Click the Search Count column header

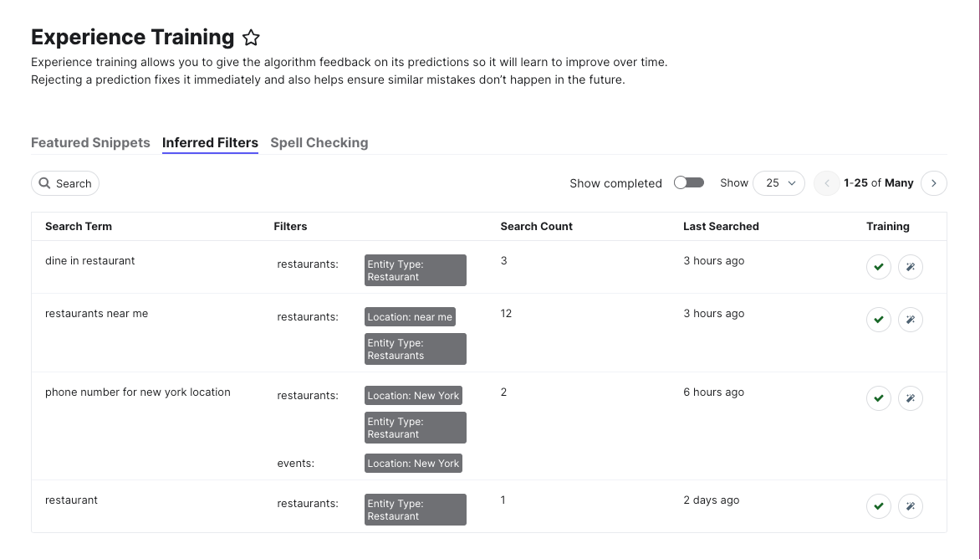(x=536, y=226)
